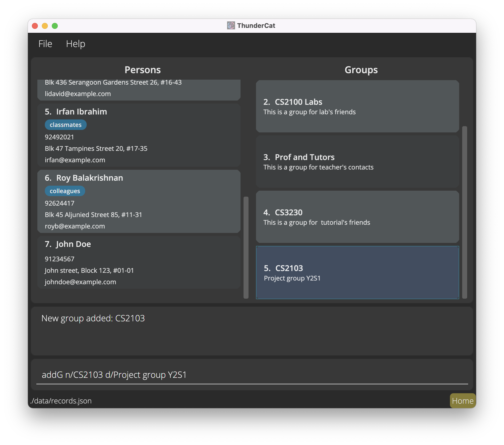Click the ThunderCat title bar app icon
Screen dimensions: 504x445
point(231,25)
